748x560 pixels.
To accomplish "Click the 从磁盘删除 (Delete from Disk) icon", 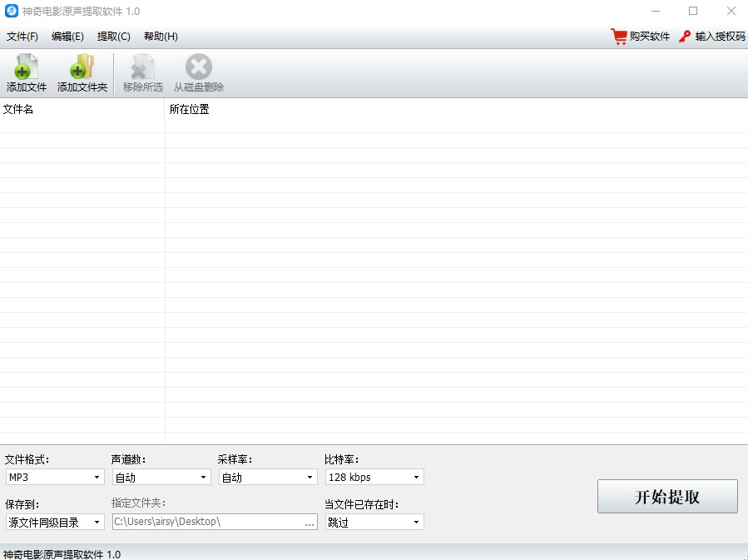I will click(x=197, y=72).
